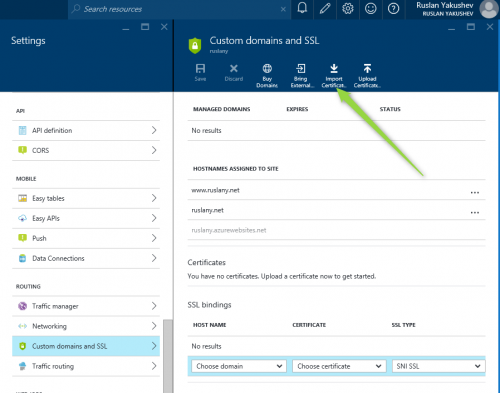The image size is (500, 393).
Task: Expand the API definition chevron
Action: point(154,130)
